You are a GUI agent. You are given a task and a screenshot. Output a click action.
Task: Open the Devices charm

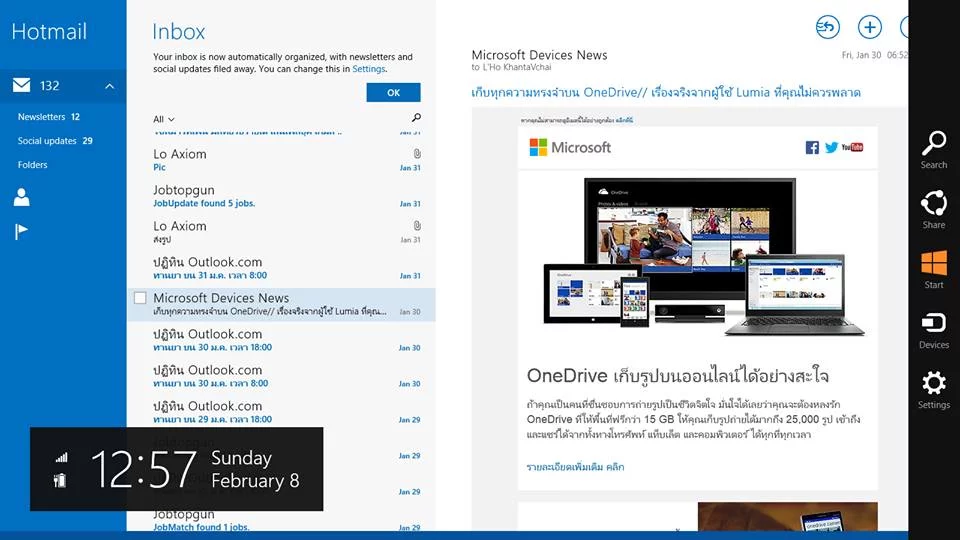pyautogui.click(x=934, y=330)
